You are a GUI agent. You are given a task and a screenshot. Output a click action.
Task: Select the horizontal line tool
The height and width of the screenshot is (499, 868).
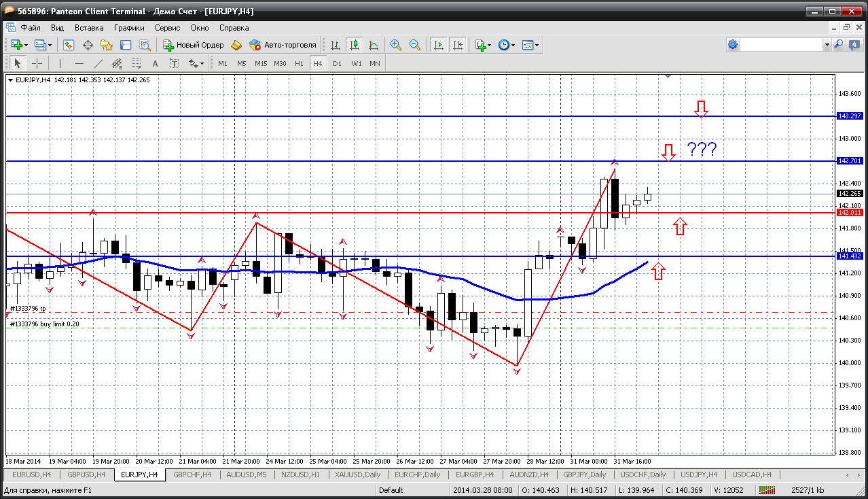pyautogui.click(x=79, y=63)
